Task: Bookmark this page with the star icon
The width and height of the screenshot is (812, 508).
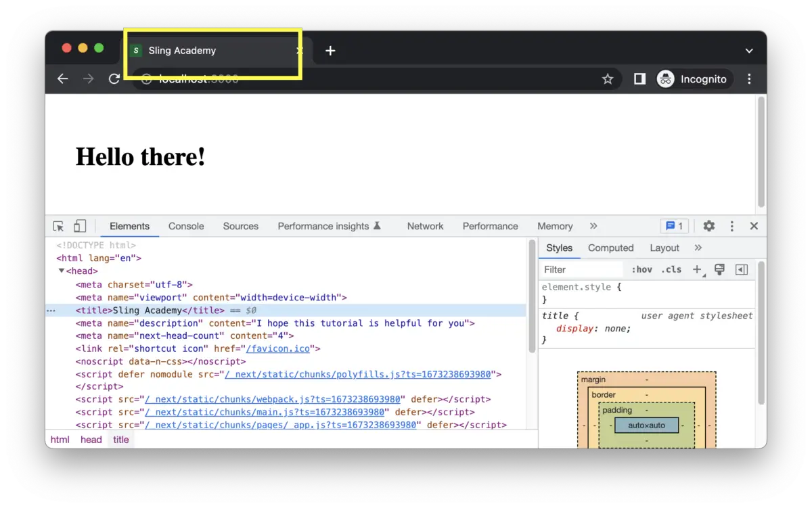Action: [x=608, y=79]
